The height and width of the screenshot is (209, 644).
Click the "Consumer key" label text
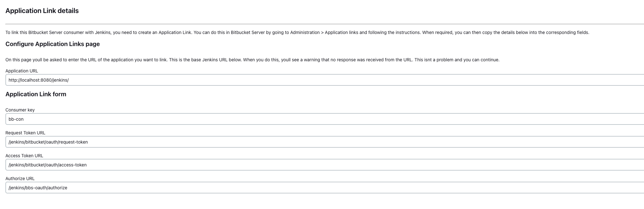point(20,110)
